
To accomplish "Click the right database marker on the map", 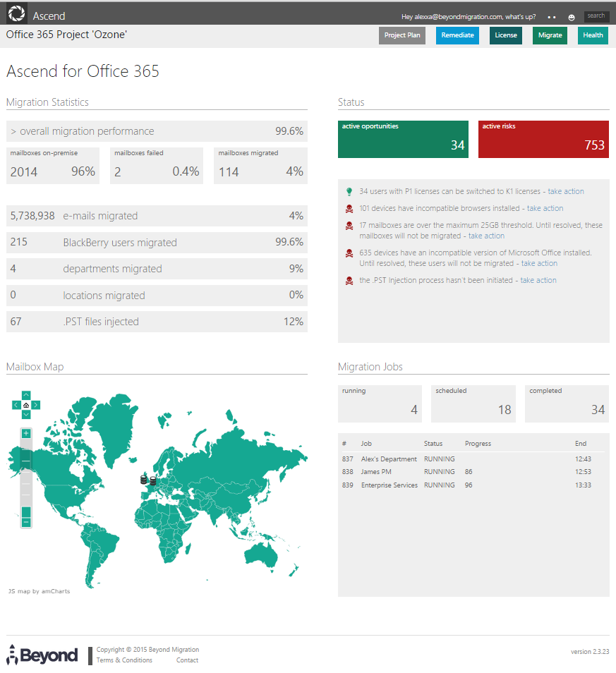I will pos(153,480).
